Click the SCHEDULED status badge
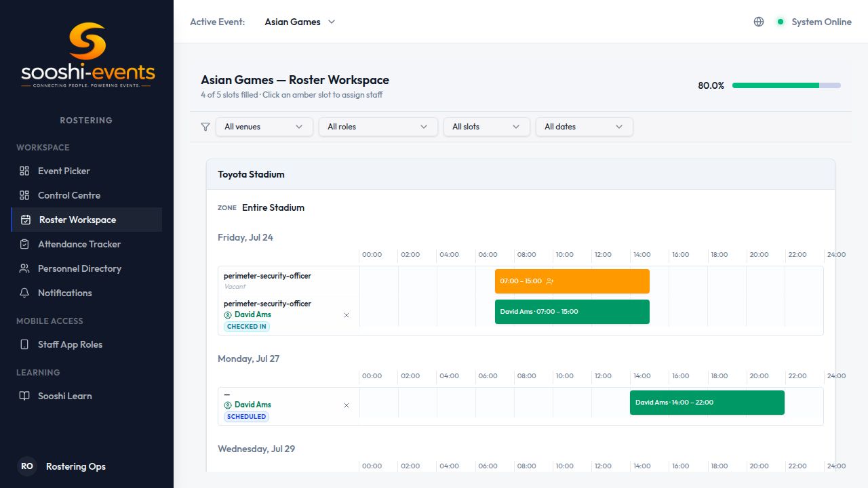Screen dimensions: 868x488 point(247,417)
